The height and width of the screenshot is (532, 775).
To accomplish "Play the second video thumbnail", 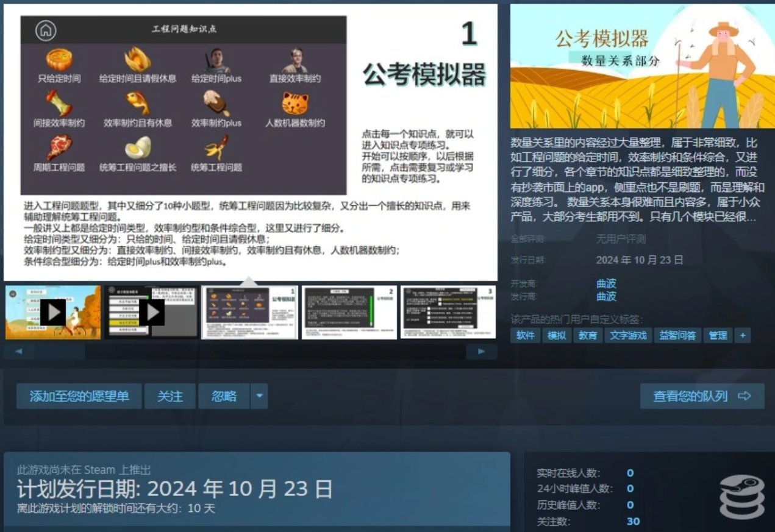I will pos(151,312).
